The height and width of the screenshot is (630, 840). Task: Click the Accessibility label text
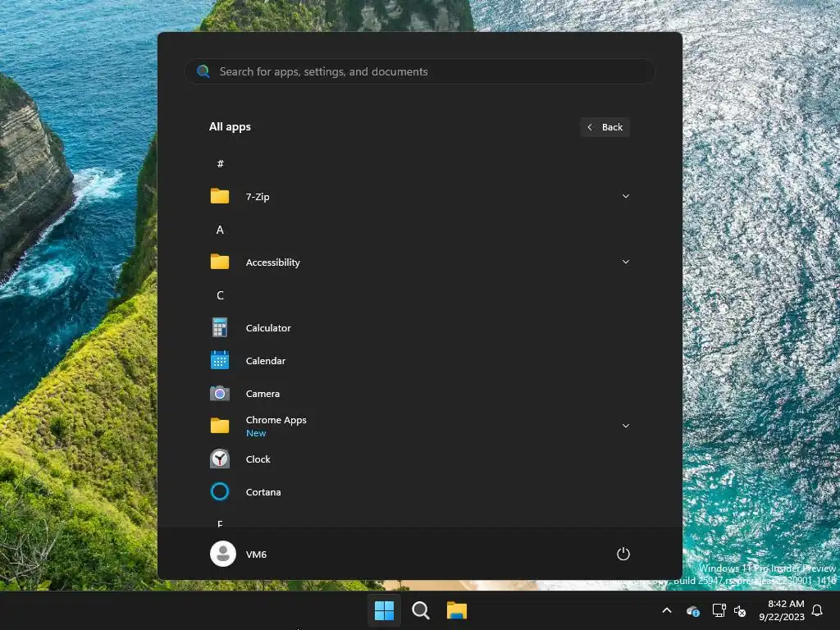[x=272, y=262]
